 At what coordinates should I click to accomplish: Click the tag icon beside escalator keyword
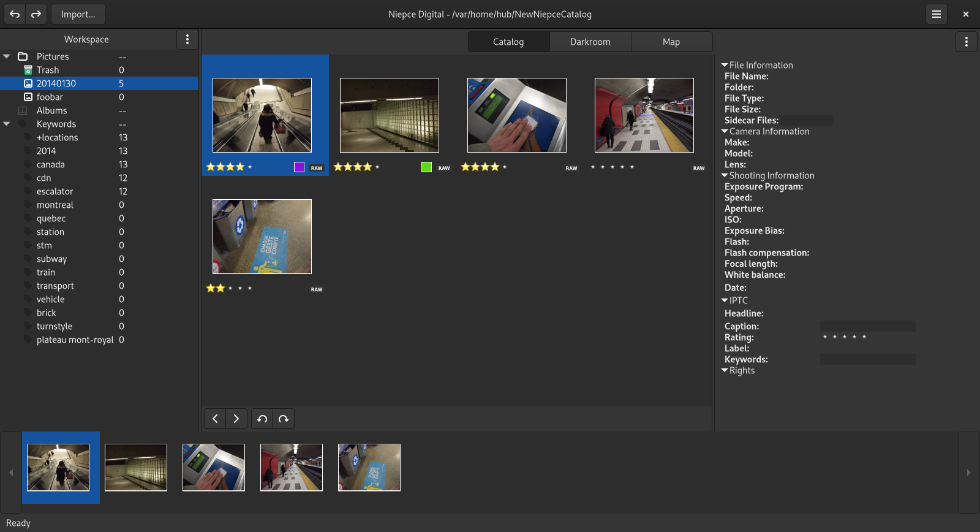tap(28, 191)
